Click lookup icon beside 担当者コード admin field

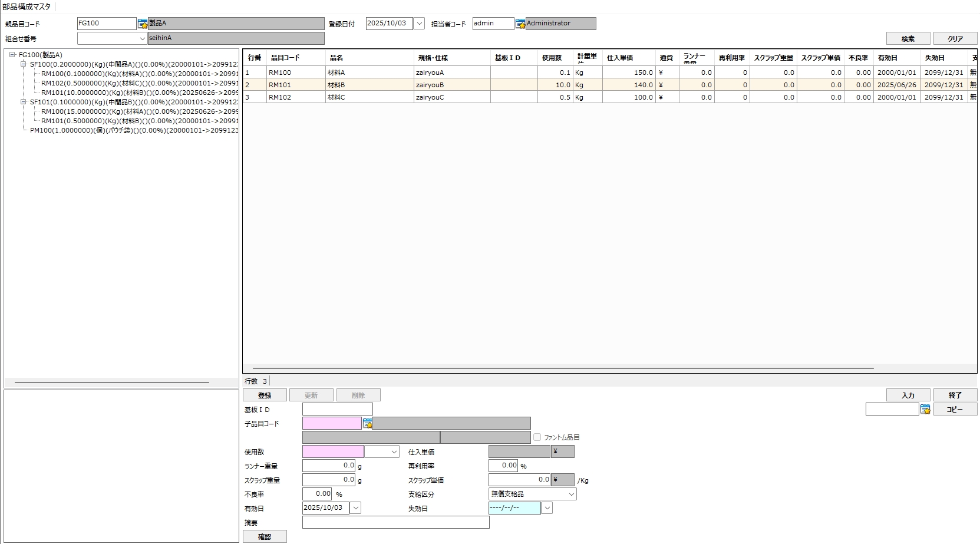click(520, 24)
